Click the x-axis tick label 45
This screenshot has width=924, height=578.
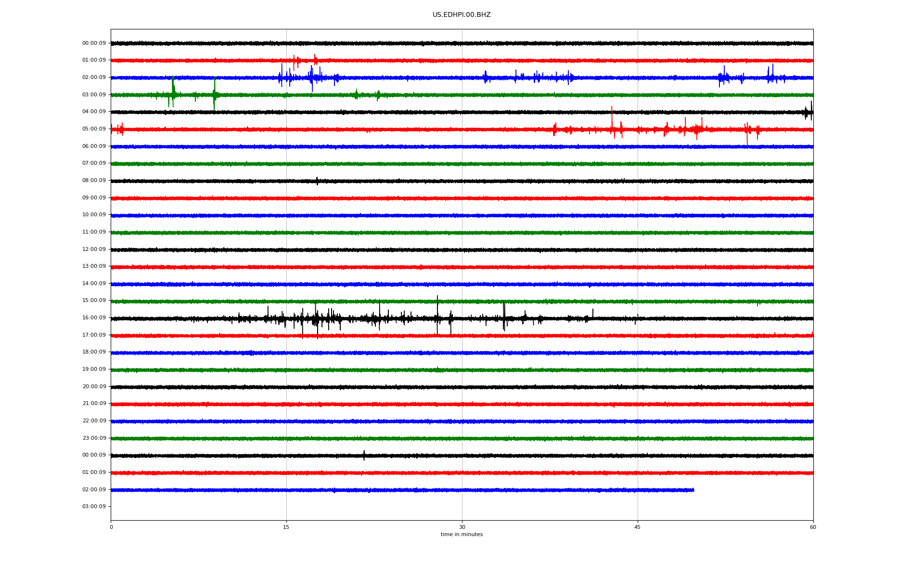[637, 527]
